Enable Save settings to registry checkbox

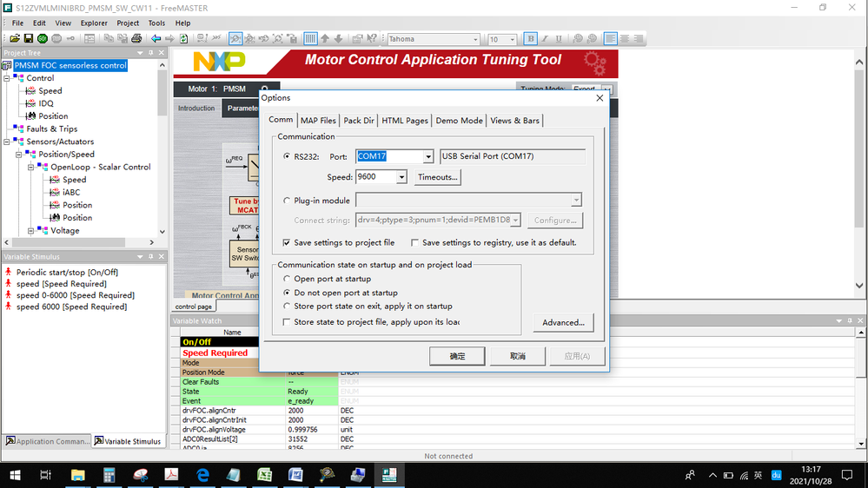pos(414,242)
